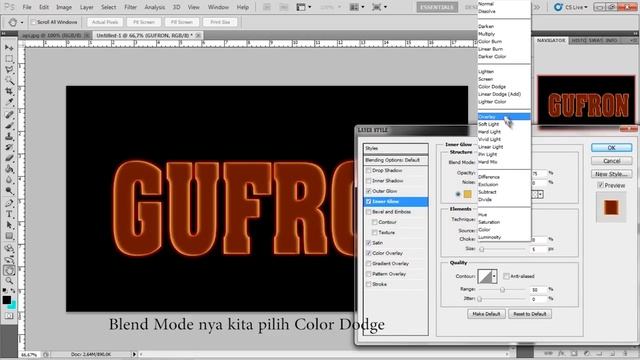Select the Hand tool in toolbox

[9, 270]
